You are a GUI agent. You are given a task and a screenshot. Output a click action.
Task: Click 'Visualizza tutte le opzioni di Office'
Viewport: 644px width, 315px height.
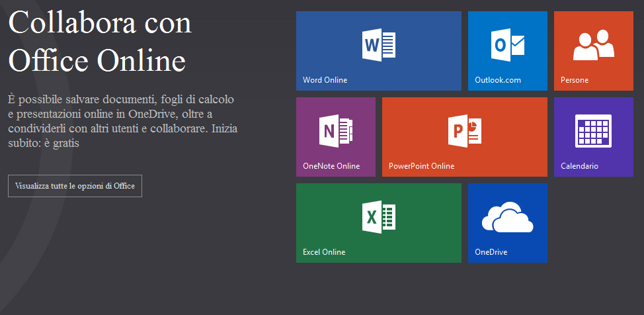75,186
